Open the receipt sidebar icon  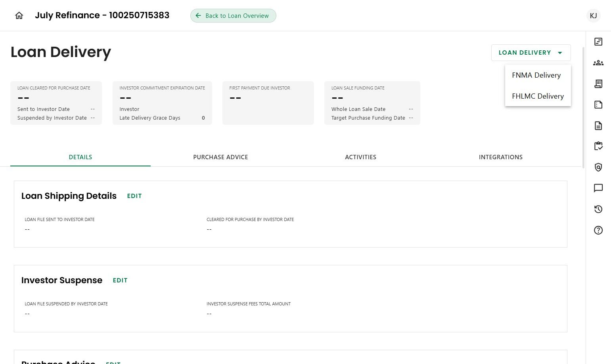click(598, 84)
